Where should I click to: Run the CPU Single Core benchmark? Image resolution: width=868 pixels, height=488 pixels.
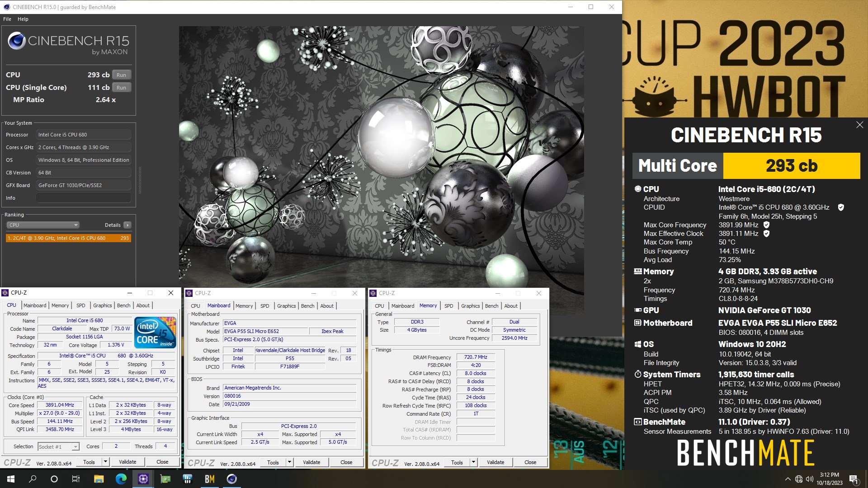pos(121,88)
